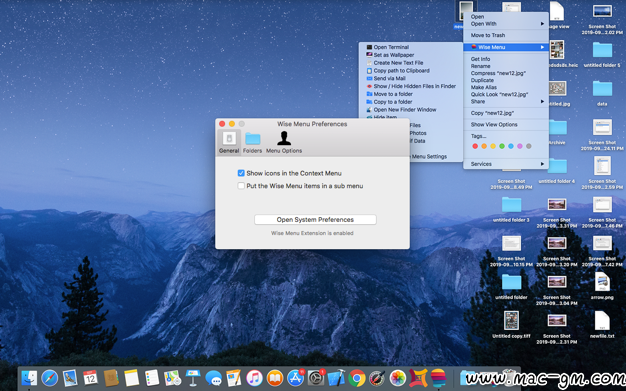The height and width of the screenshot is (391, 626).
Task: Apply the orange tag color
Action: (x=484, y=146)
